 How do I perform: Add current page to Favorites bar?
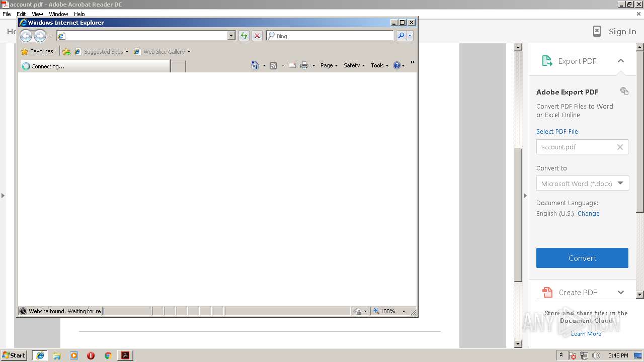(66, 51)
